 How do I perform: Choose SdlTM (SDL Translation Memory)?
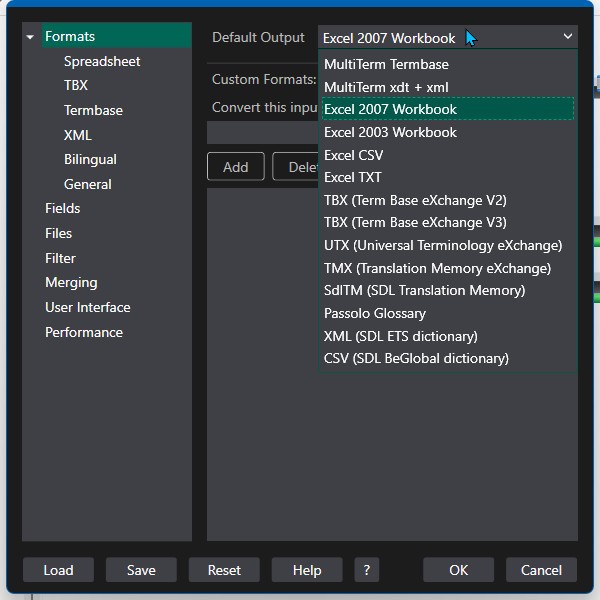pyautogui.click(x=447, y=290)
